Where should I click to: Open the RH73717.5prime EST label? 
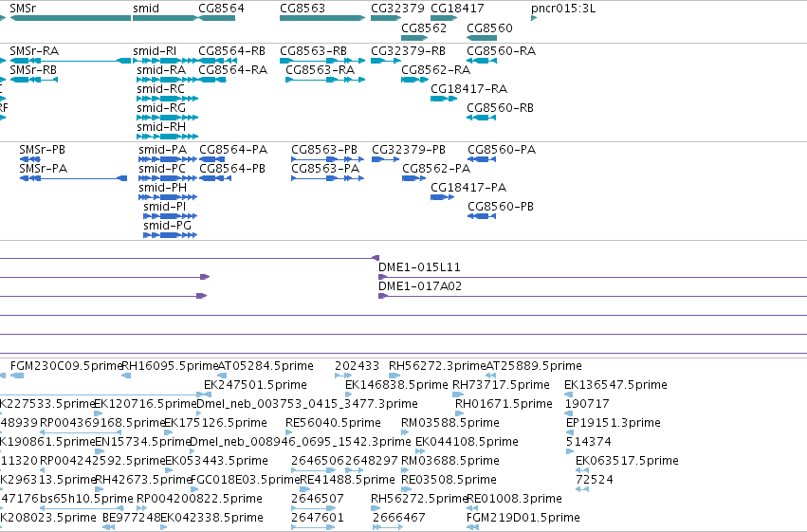(501, 385)
